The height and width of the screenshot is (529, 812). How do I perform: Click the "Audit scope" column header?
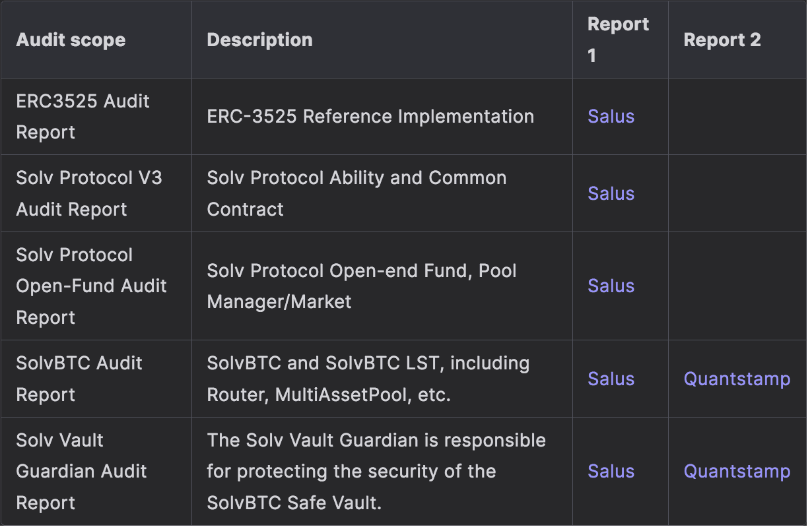click(71, 40)
